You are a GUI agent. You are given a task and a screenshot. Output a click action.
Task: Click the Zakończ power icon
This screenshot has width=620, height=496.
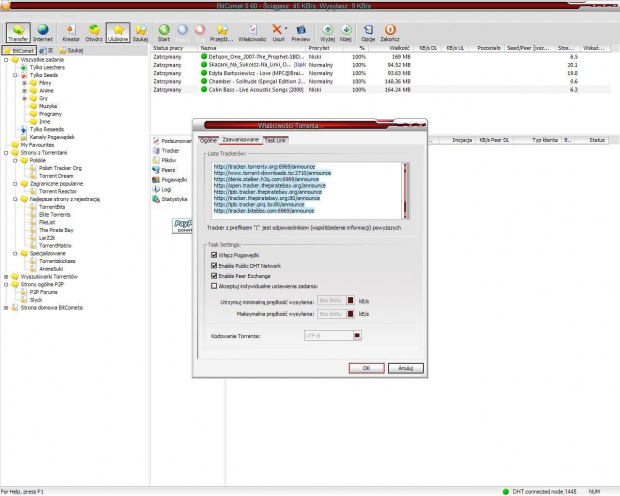[390, 32]
